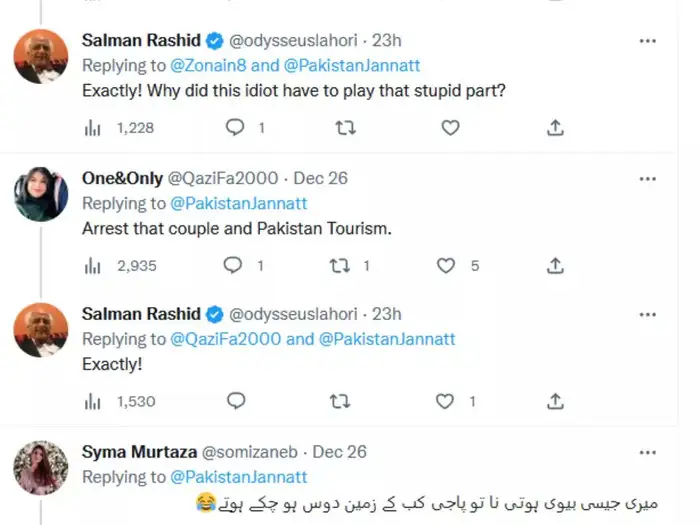Share One&Only's "Arrest that couple" tweet

(556, 265)
